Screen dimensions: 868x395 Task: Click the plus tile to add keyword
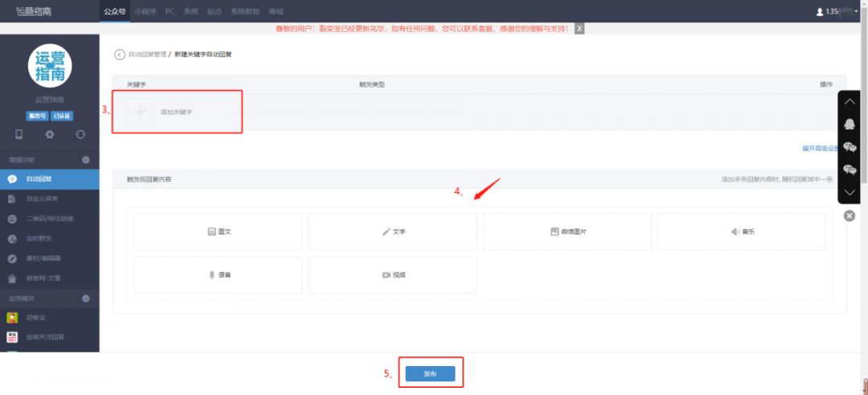(x=141, y=112)
